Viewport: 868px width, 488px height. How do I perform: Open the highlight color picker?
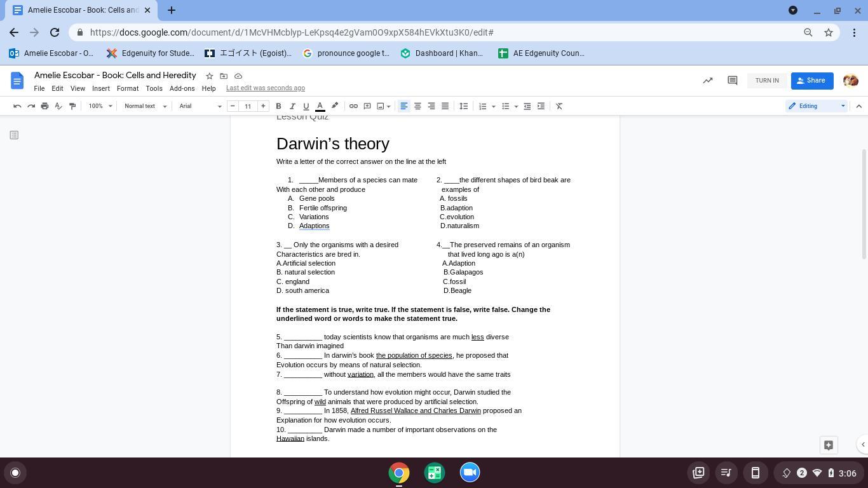coord(335,106)
